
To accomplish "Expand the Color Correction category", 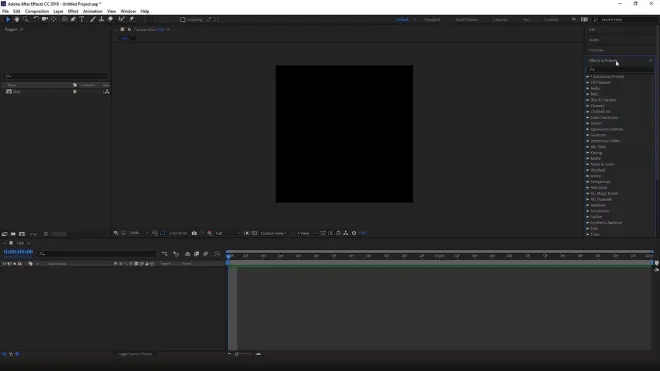I will click(x=588, y=117).
